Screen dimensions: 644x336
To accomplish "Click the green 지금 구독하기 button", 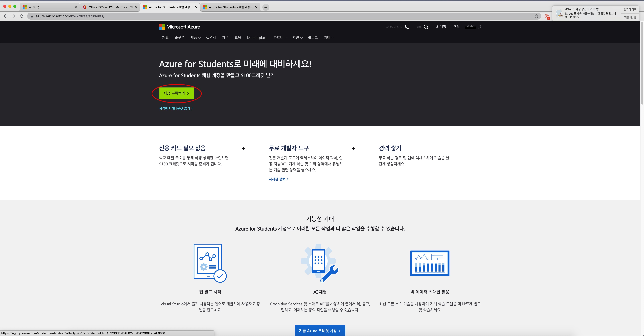I will point(176,93).
